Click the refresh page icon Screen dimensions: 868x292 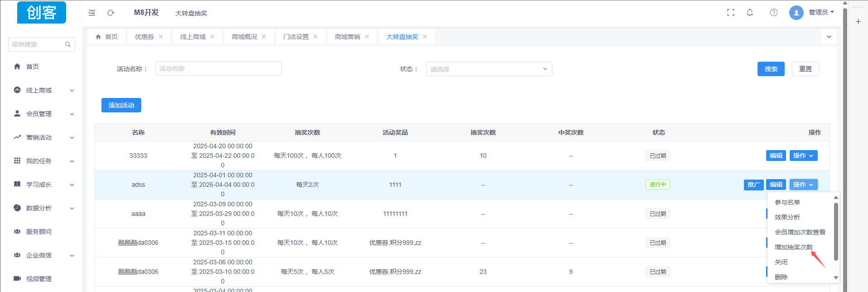pyautogui.click(x=111, y=13)
